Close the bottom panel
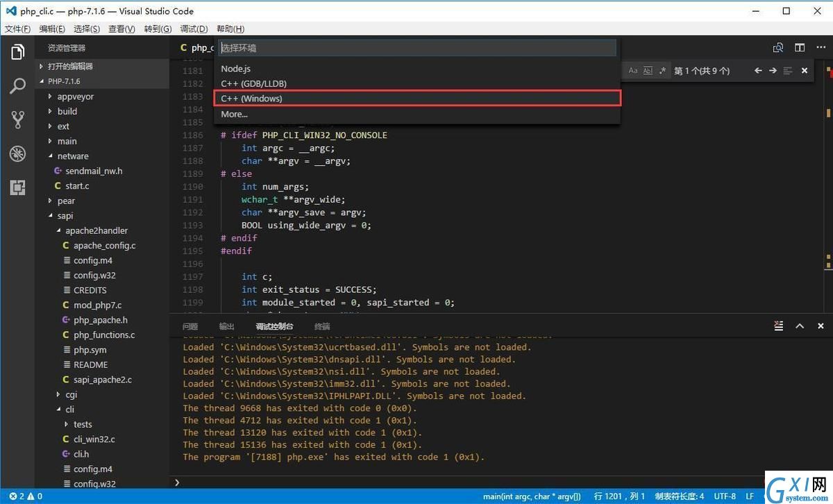The image size is (833, 504). pyautogui.click(x=821, y=326)
